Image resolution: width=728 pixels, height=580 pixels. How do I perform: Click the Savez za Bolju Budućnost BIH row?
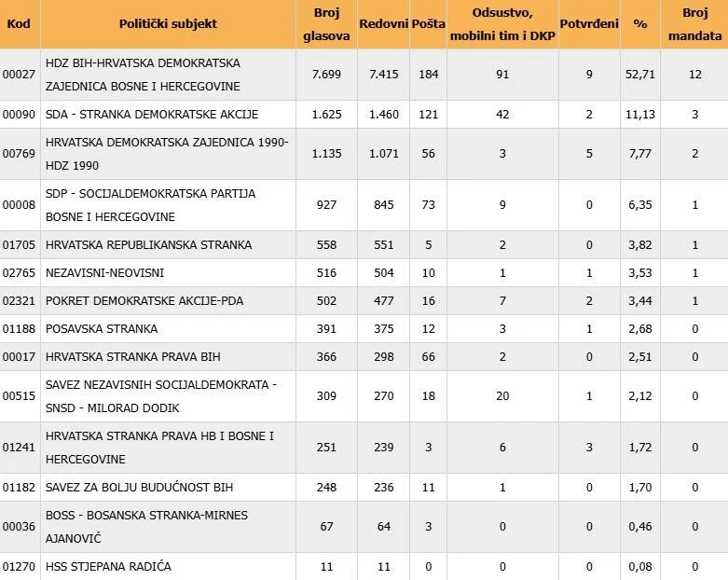[364, 487]
